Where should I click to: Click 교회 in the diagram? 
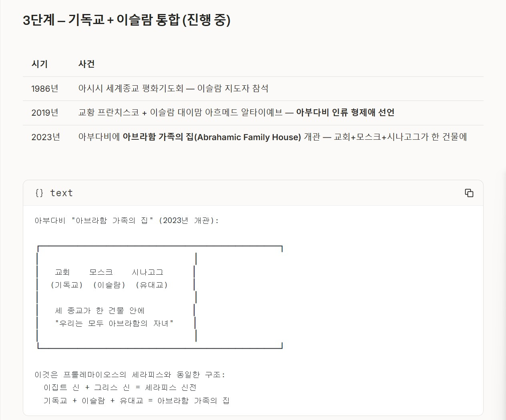coord(62,272)
